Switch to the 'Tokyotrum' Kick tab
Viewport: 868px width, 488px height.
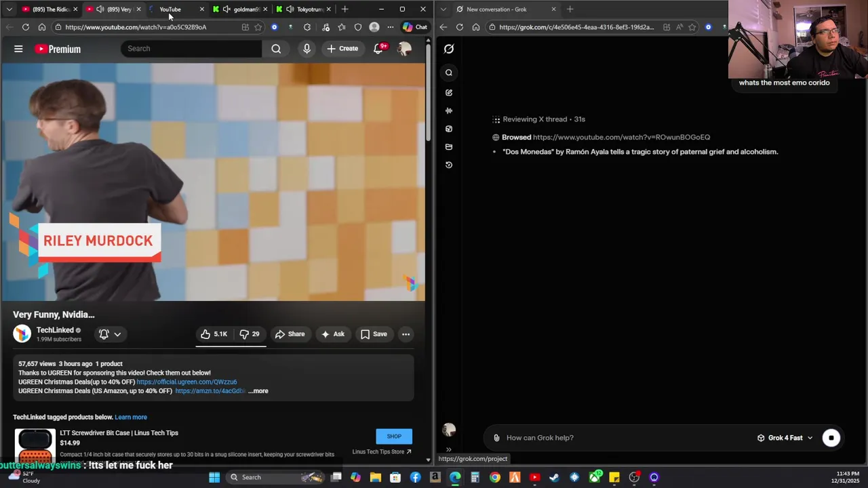[303, 9]
